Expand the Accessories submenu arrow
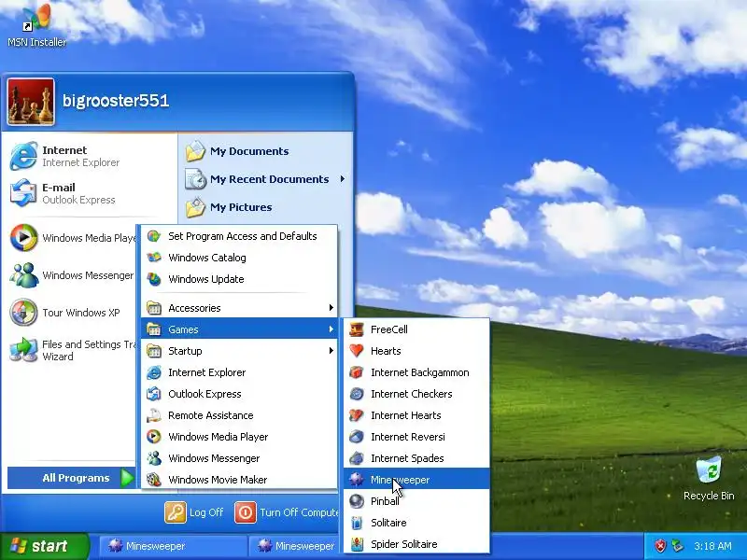The image size is (747, 560). [331, 308]
